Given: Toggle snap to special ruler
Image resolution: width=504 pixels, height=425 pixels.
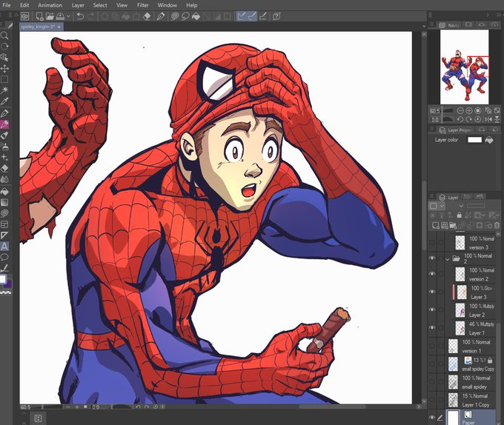Looking at the screenshot, I should [252, 16].
